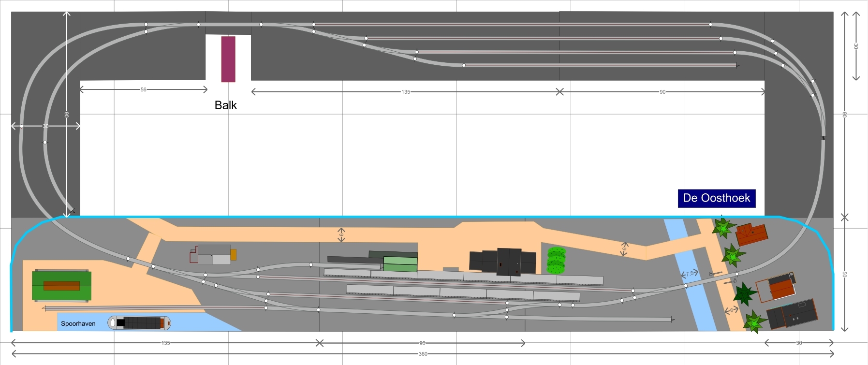The width and height of the screenshot is (868, 365).
Task: Select the bright green bushes cluster
Action: [556, 261]
